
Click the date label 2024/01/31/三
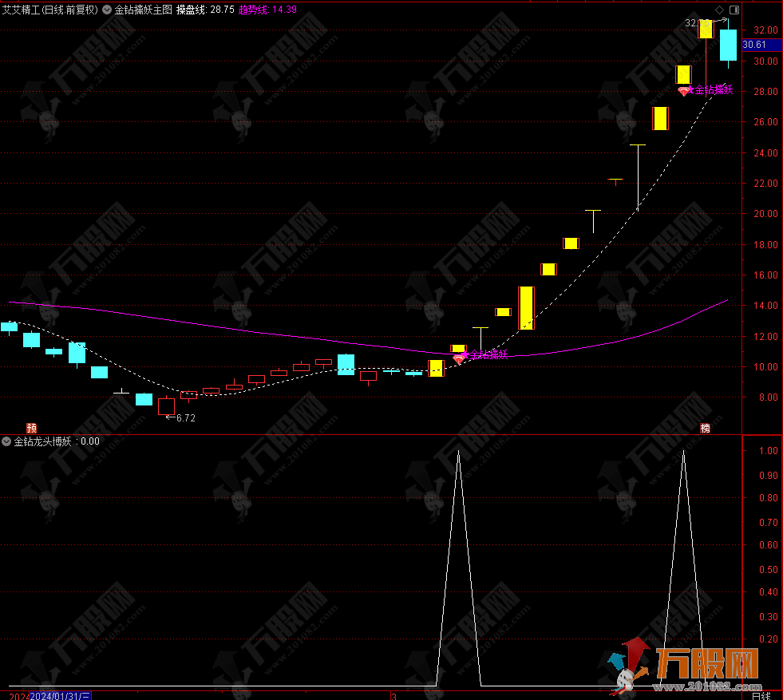click(x=60, y=696)
